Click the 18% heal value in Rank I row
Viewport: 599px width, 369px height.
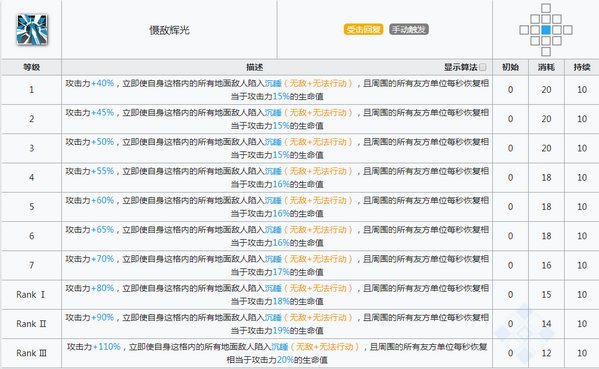coord(281,301)
